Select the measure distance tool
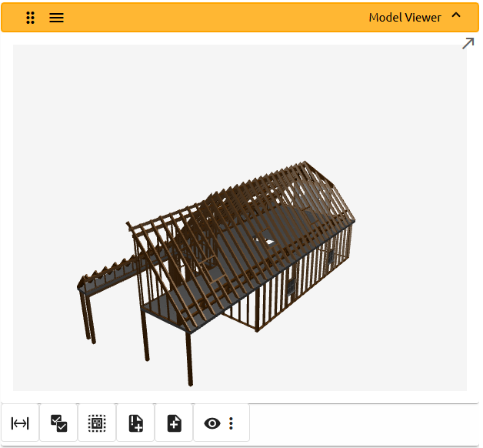 coord(20,423)
